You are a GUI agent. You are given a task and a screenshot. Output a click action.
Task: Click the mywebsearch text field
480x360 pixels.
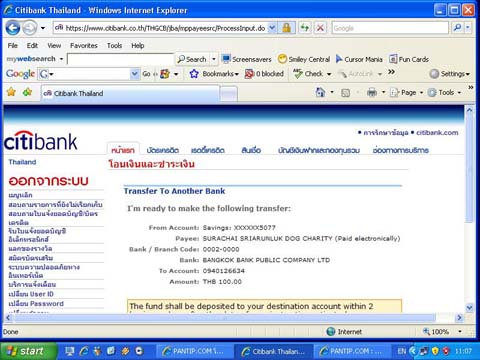(x=120, y=59)
